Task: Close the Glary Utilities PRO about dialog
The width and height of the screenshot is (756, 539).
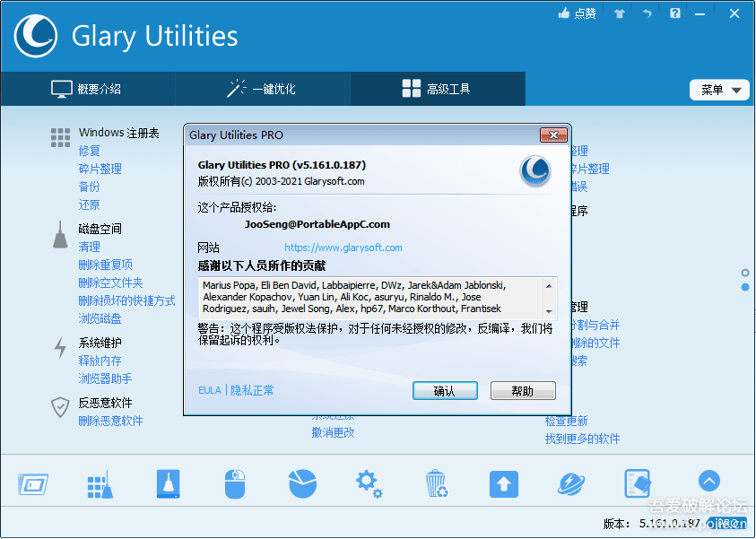Action: [553, 135]
